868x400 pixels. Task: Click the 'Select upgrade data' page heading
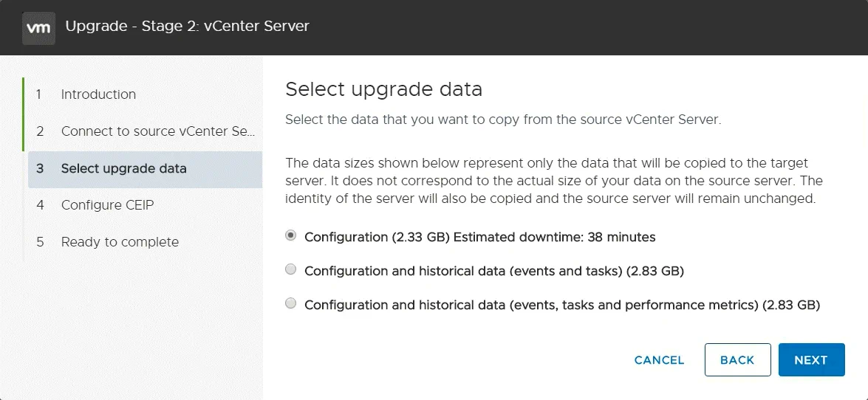tap(383, 90)
